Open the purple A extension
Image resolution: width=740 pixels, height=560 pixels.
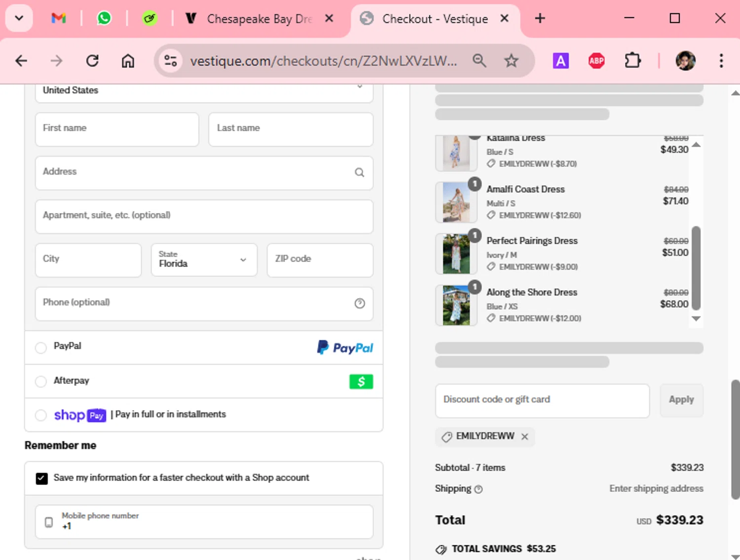pos(561,61)
